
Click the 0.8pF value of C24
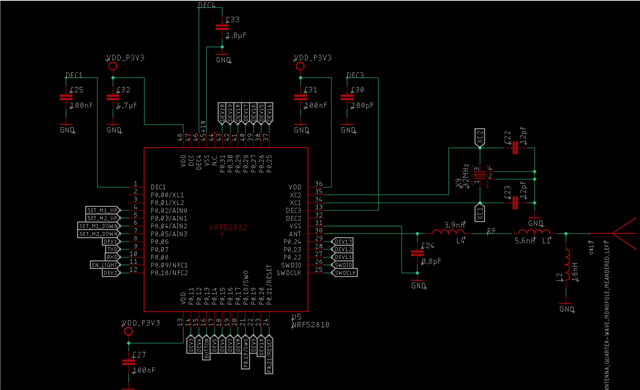coord(431,261)
